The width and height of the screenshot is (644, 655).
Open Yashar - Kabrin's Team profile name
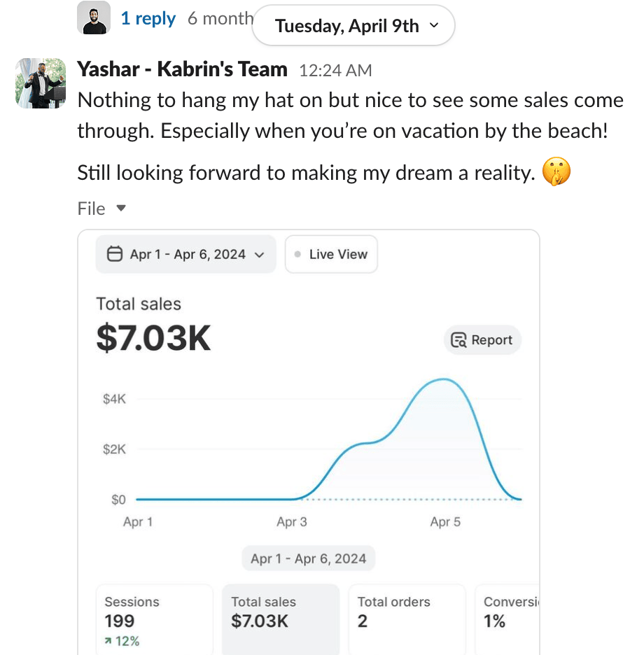point(182,69)
